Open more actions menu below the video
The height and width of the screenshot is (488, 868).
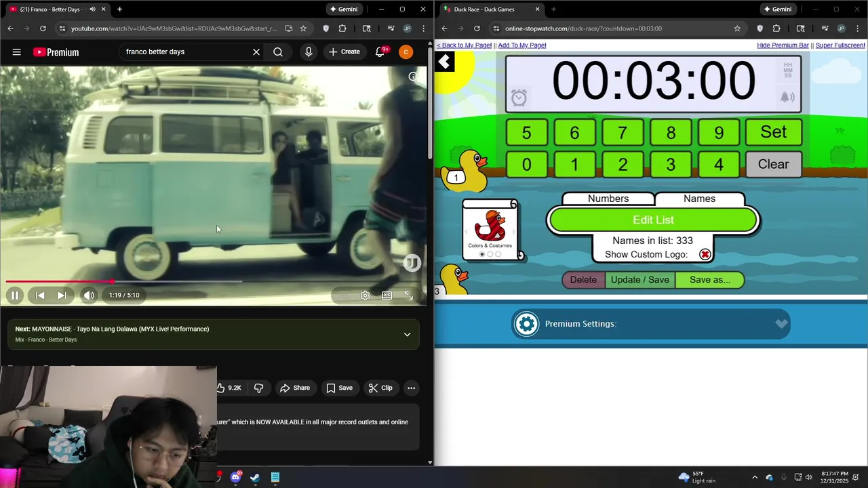pyautogui.click(x=411, y=388)
